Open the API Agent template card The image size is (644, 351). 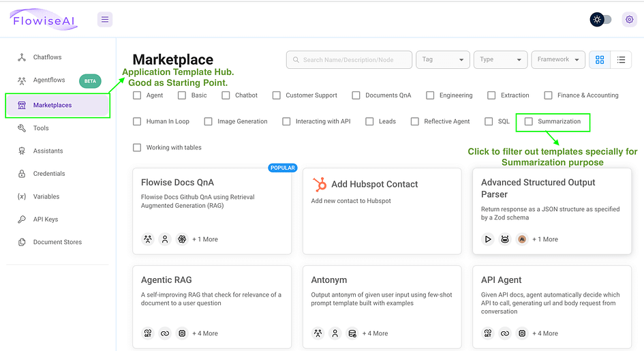552,307
